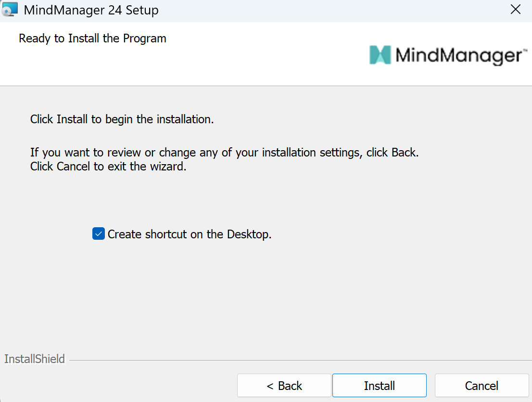Viewport: 532px width, 402px height.
Task: Click the 'MindManager 24 Setup' title text
Action: (91, 10)
